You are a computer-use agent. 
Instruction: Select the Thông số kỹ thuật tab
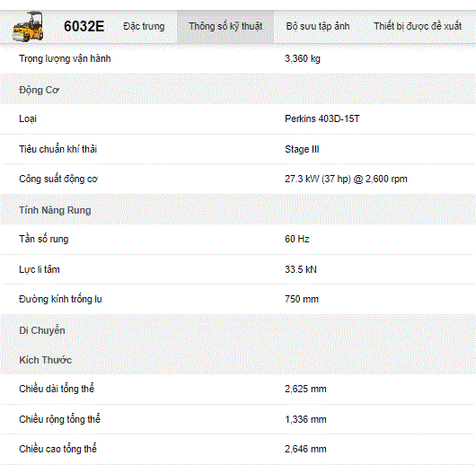point(225,27)
